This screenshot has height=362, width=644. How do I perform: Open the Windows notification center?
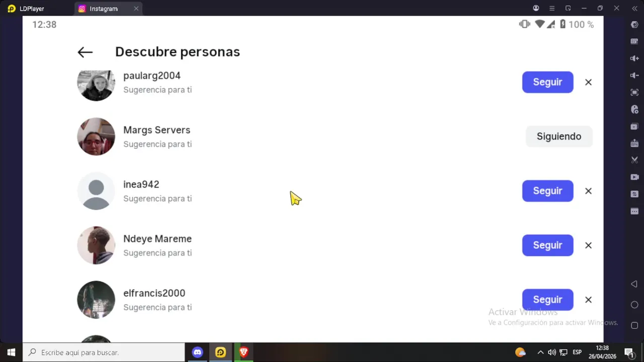pos(629,352)
